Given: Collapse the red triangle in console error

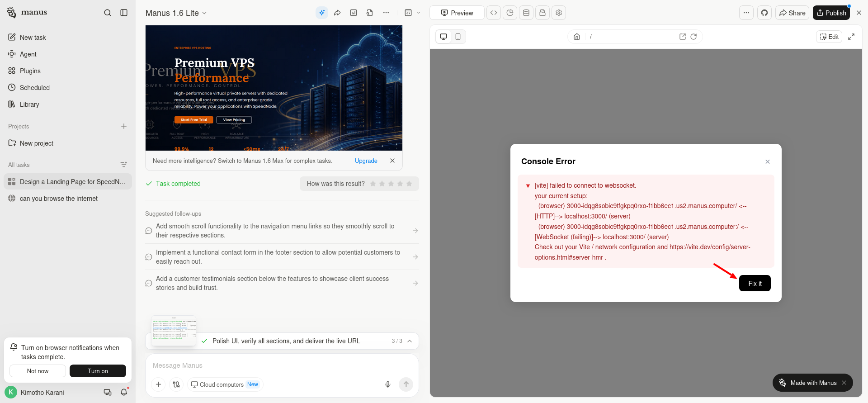Looking at the screenshot, I should pyautogui.click(x=528, y=186).
